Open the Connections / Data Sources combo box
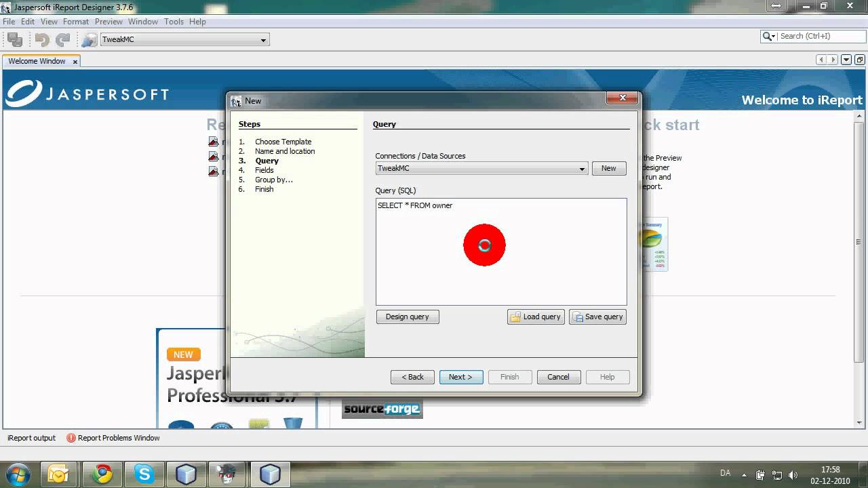 [x=481, y=168]
